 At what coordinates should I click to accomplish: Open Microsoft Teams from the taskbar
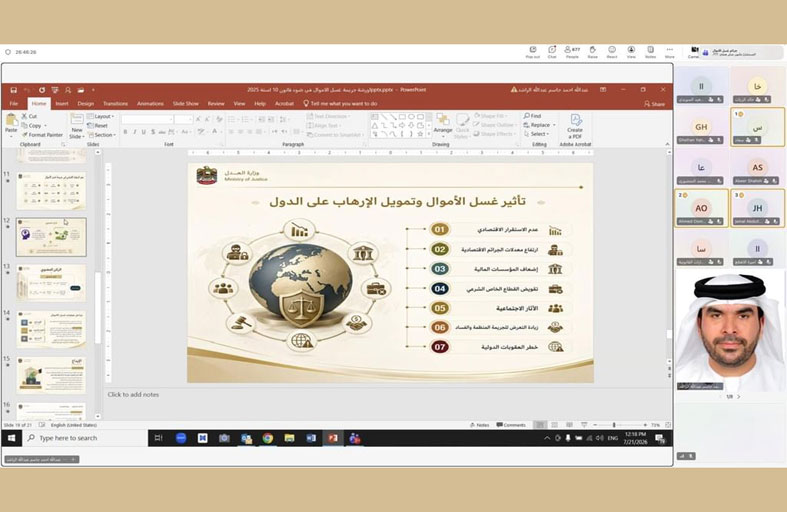[355, 438]
